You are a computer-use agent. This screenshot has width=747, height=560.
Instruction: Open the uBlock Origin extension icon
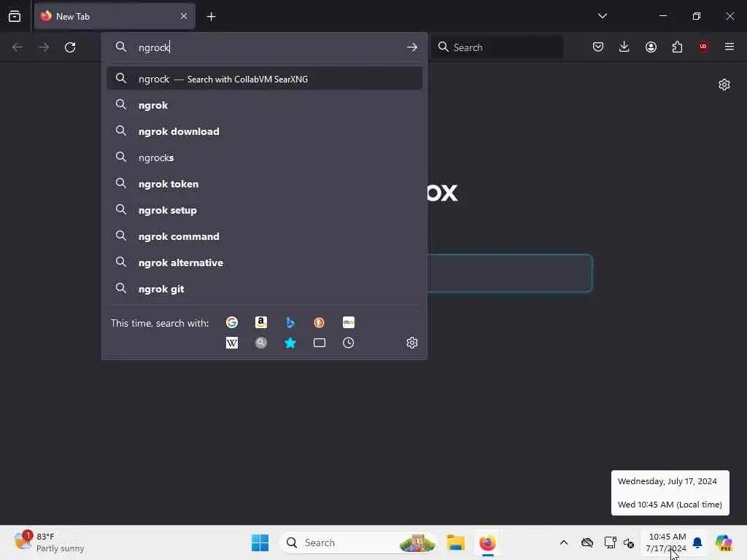pos(703,47)
